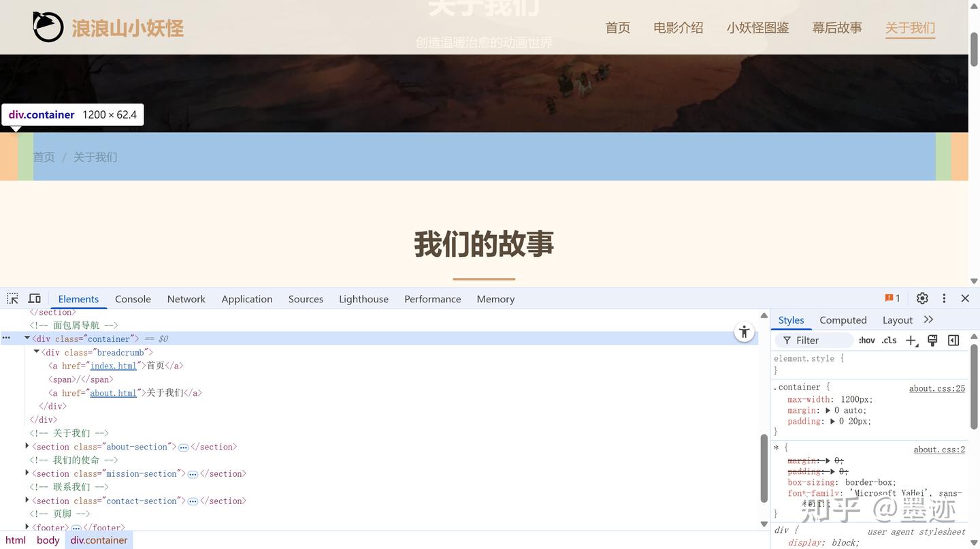Add a new style rule with plus icon
Screen dimensions: 980x549
(911, 341)
